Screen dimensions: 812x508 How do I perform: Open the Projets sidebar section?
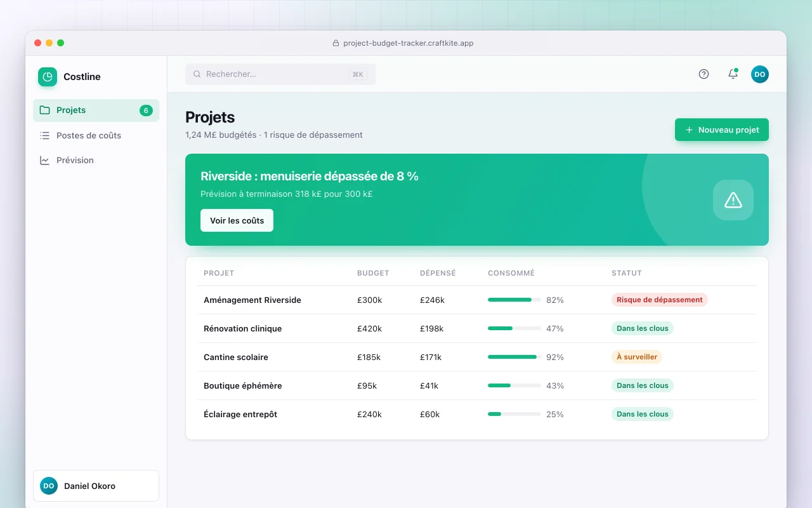click(96, 110)
